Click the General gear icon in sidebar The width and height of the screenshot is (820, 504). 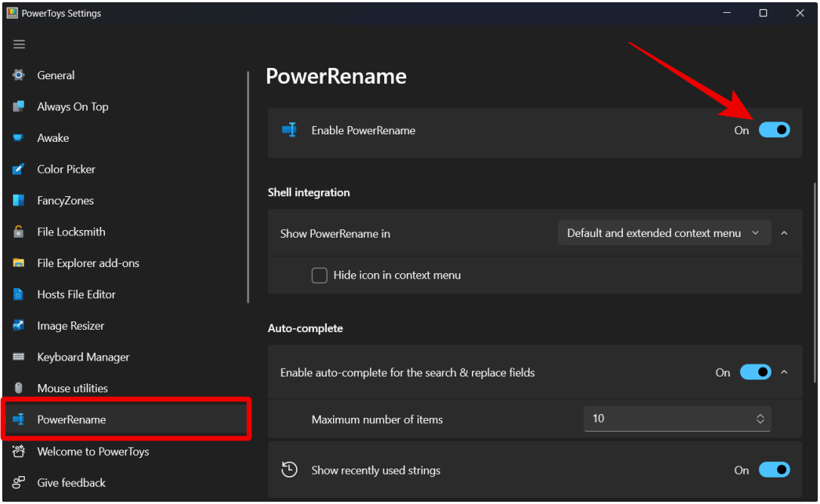[x=19, y=75]
